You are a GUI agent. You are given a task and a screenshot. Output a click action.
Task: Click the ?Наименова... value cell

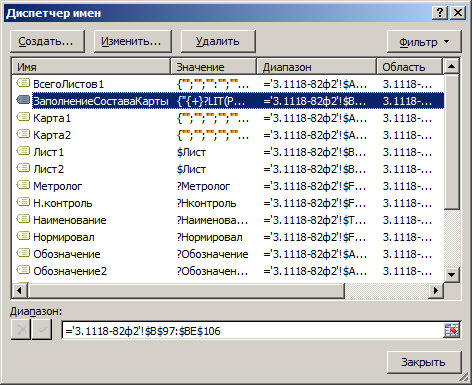[x=212, y=220]
